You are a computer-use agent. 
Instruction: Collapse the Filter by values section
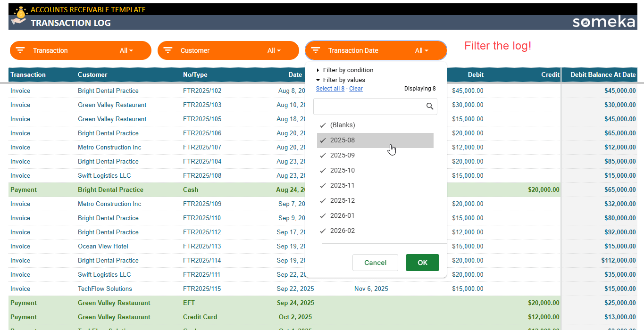coord(344,79)
